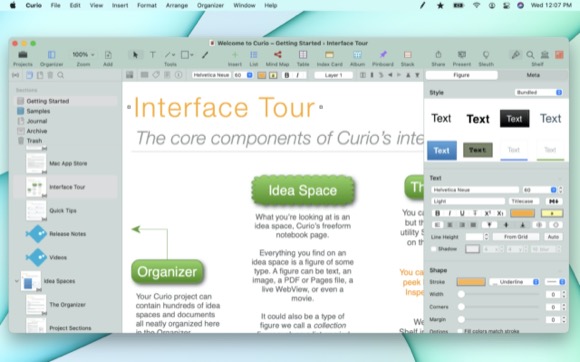This screenshot has width=580, height=362.
Task: Collapse the Idea Spaces disclosure triangle
Action: click(17, 281)
